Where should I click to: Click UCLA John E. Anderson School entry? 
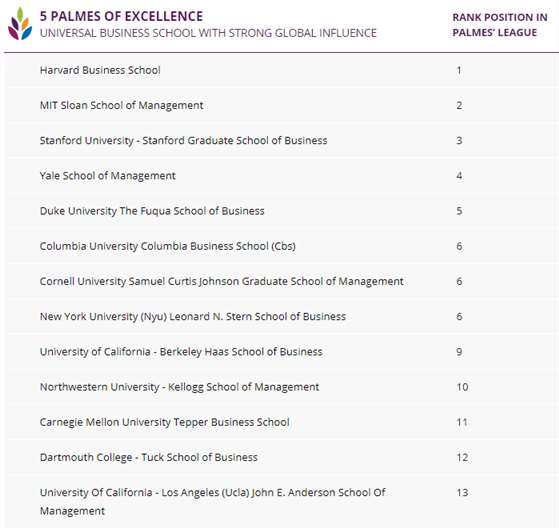pos(212,502)
